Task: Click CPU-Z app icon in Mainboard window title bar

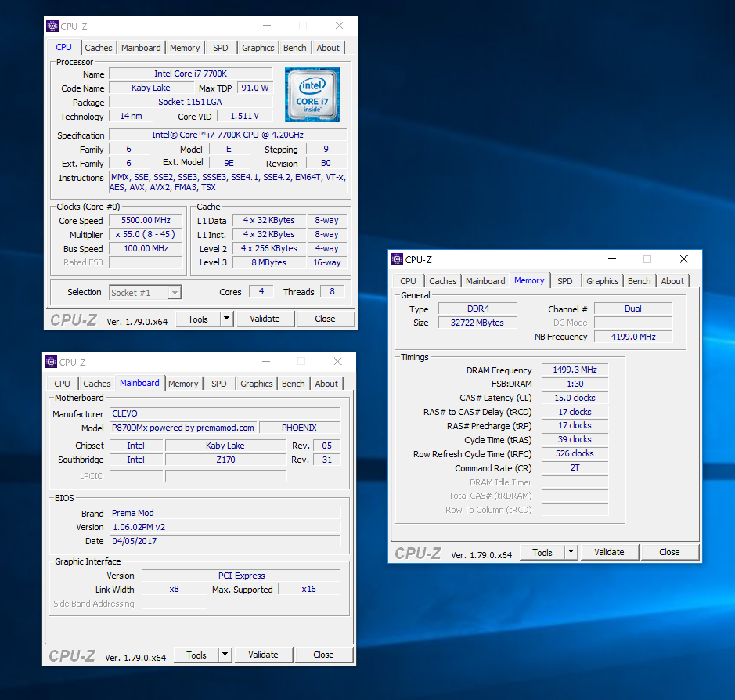Action: (x=51, y=362)
